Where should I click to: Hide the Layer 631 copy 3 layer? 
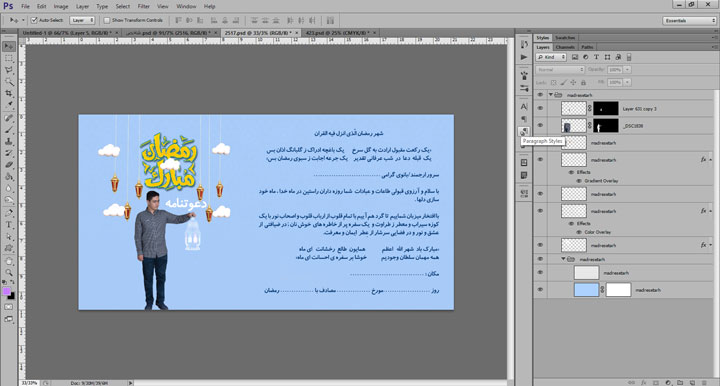click(x=540, y=108)
